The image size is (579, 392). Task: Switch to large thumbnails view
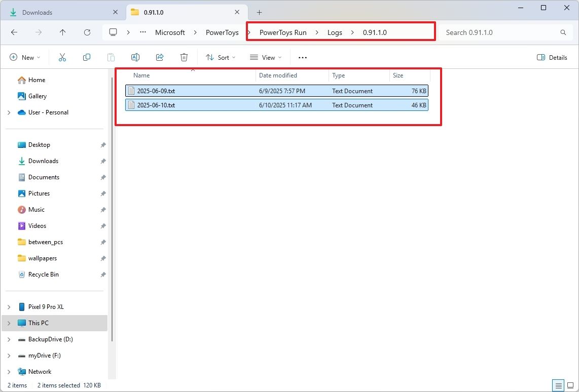571,385
